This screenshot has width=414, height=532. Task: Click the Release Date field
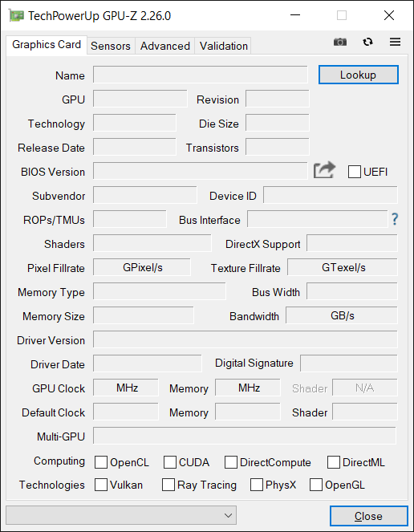pyautogui.click(x=135, y=147)
